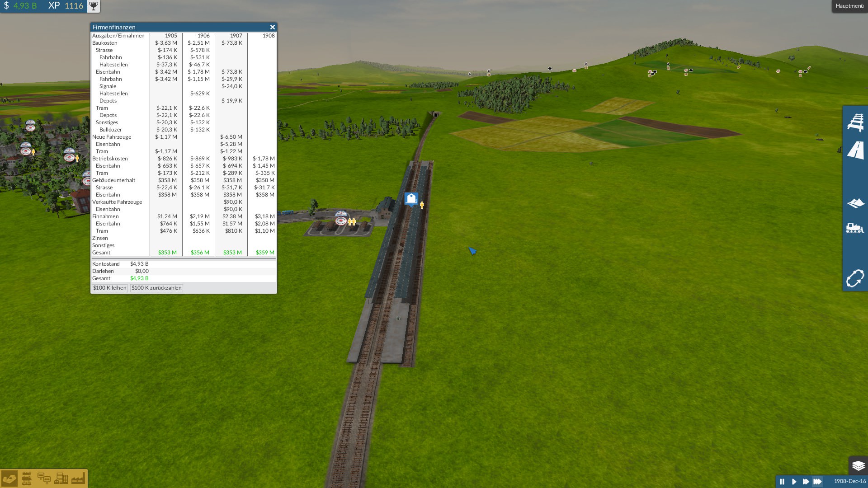Open the terrain modification tool

coord(855,203)
